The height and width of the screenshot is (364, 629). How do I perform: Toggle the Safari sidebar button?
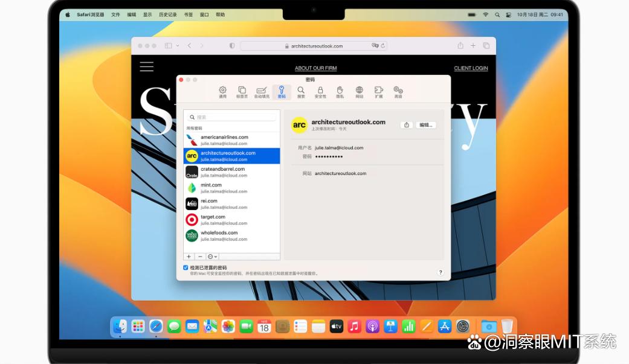[169, 46]
